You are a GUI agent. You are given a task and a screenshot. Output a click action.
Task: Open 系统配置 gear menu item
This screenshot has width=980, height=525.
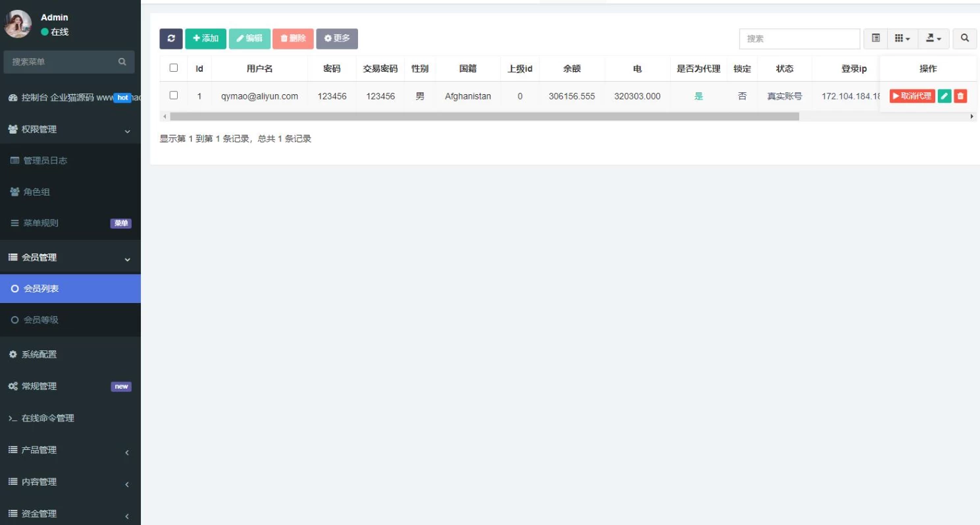click(x=39, y=354)
